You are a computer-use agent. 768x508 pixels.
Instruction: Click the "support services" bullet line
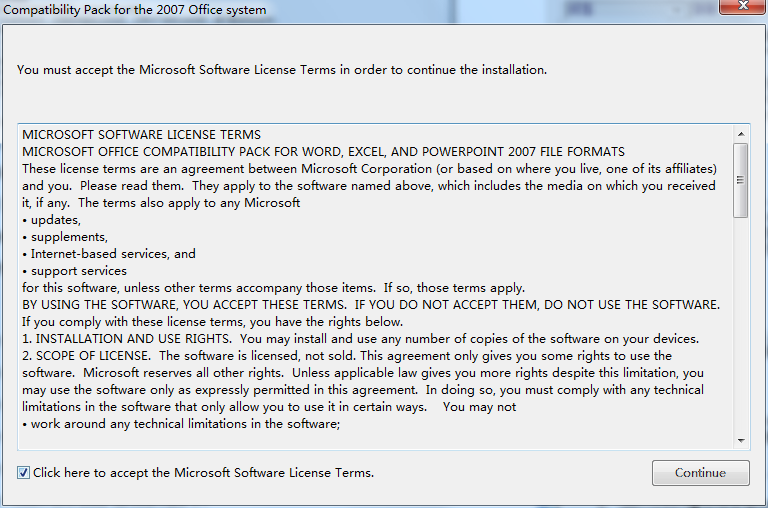point(79,271)
